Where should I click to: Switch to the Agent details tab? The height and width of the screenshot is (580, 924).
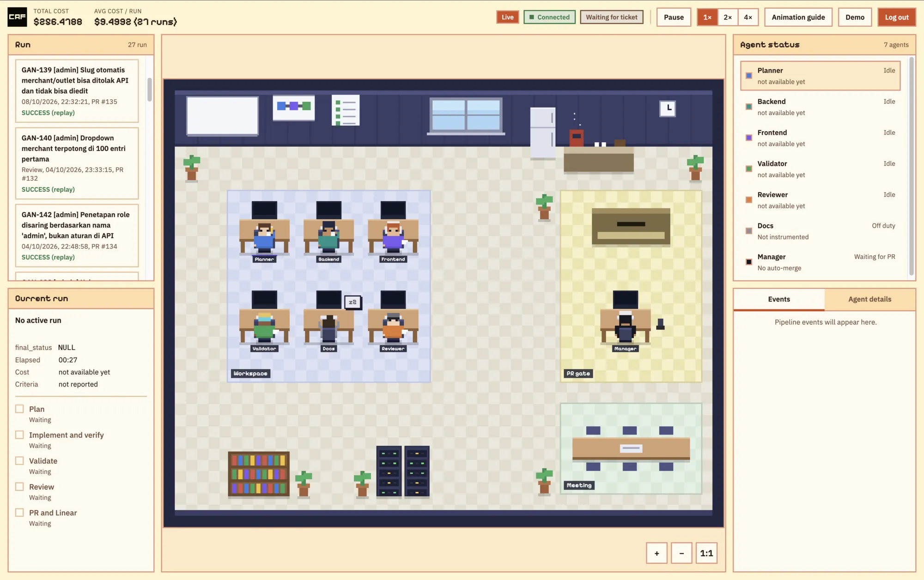click(x=870, y=299)
